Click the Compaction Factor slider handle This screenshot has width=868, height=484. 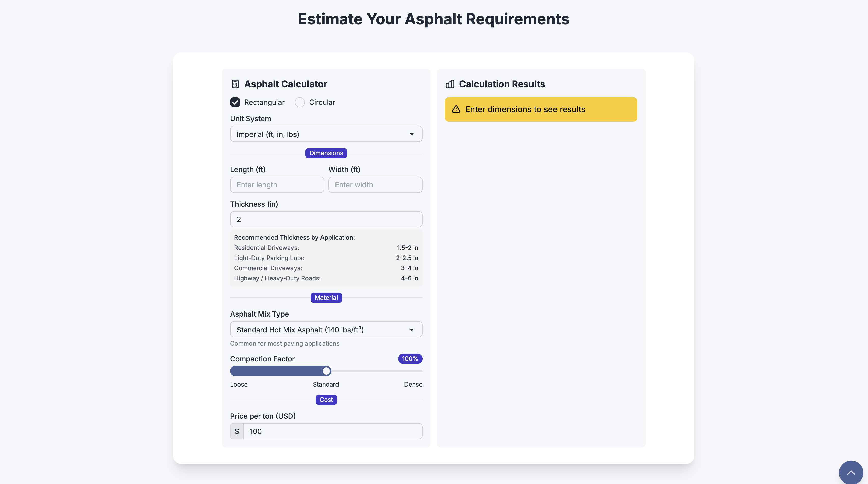(x=326, y=371)
